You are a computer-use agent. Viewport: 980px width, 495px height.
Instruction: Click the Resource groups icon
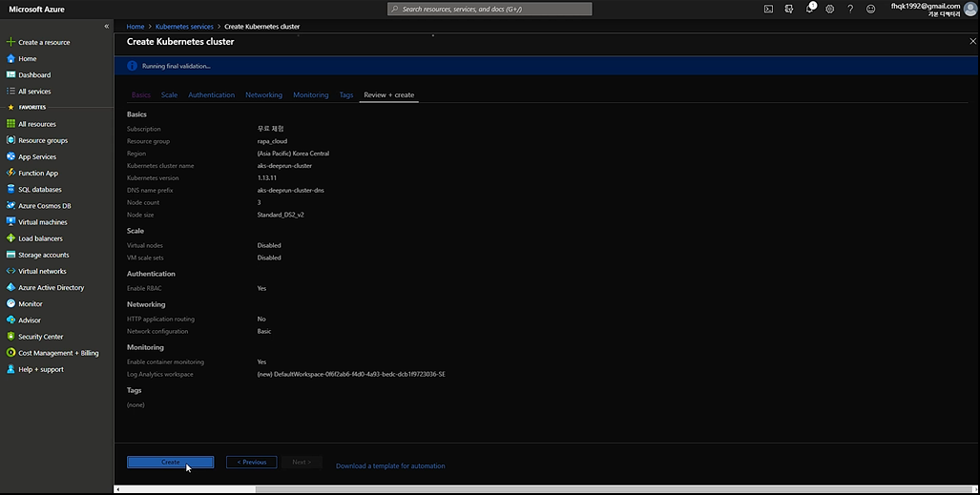point(10,140)
